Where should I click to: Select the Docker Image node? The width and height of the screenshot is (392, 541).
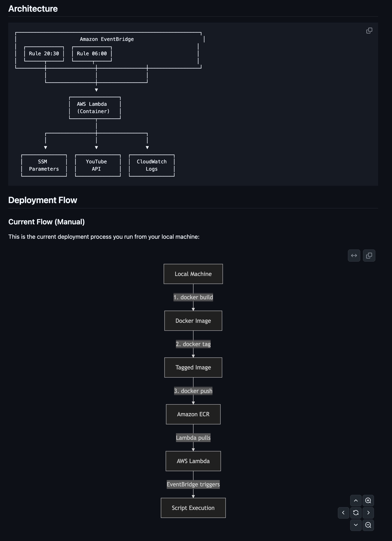pyautogui.click(x=193, y=321)
